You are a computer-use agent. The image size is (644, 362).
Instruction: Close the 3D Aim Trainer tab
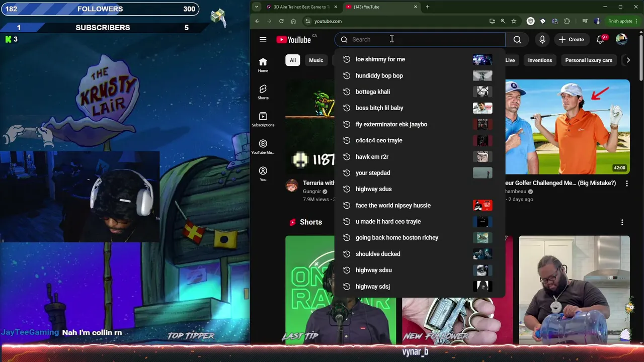point(336,7)
